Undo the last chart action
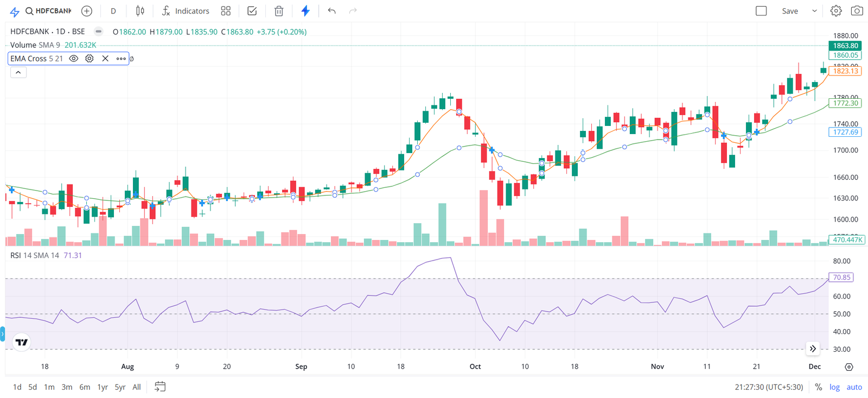Viewport: 868px width, 398px height. click(x=332, y=11)
